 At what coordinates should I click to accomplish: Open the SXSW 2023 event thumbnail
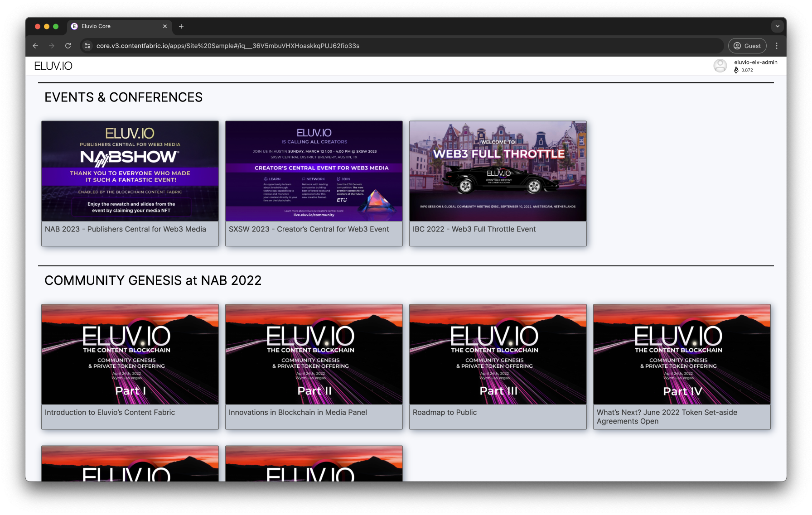[x=314, y=171]
